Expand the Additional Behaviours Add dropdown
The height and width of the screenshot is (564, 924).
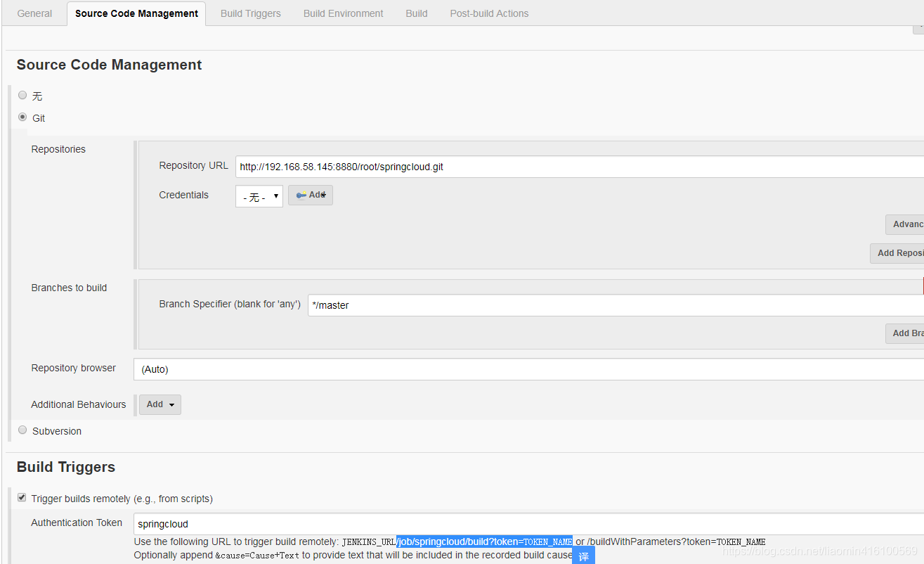(x=160, y=404)
